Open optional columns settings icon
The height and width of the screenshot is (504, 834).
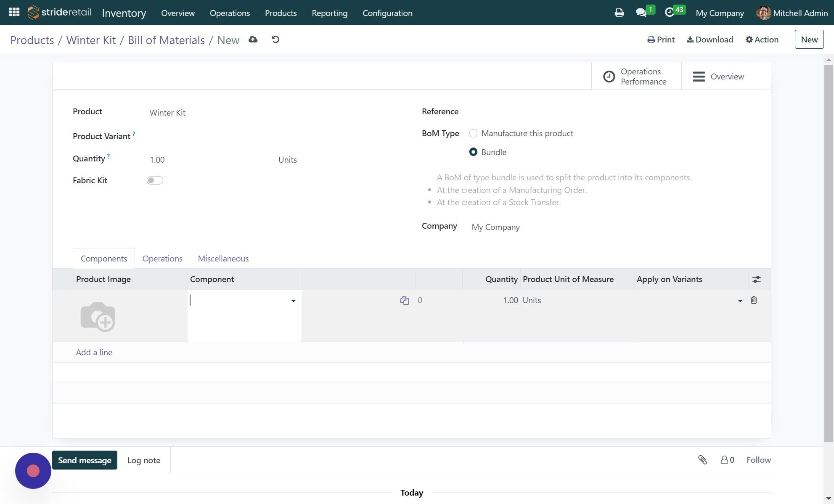pyautogui.click(x=756, y=279)
